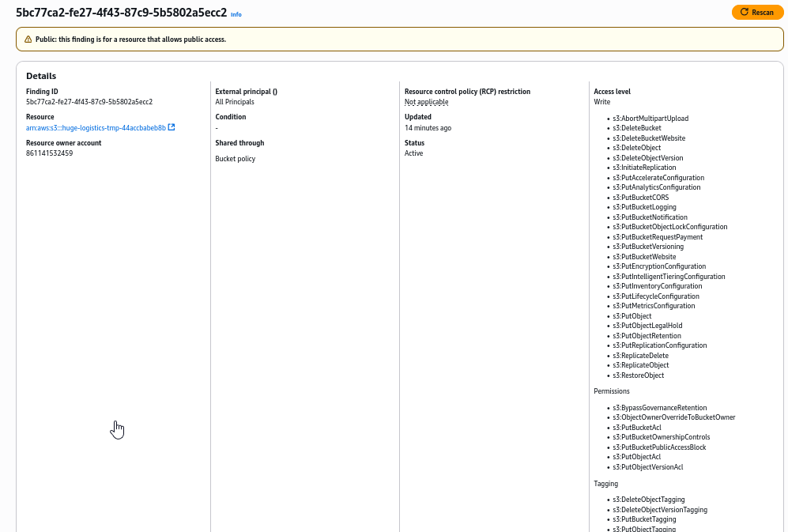Click the s3:BypassGovernanceRetention entry
This screenshot has width=788, height=532.
pos(660,408)
